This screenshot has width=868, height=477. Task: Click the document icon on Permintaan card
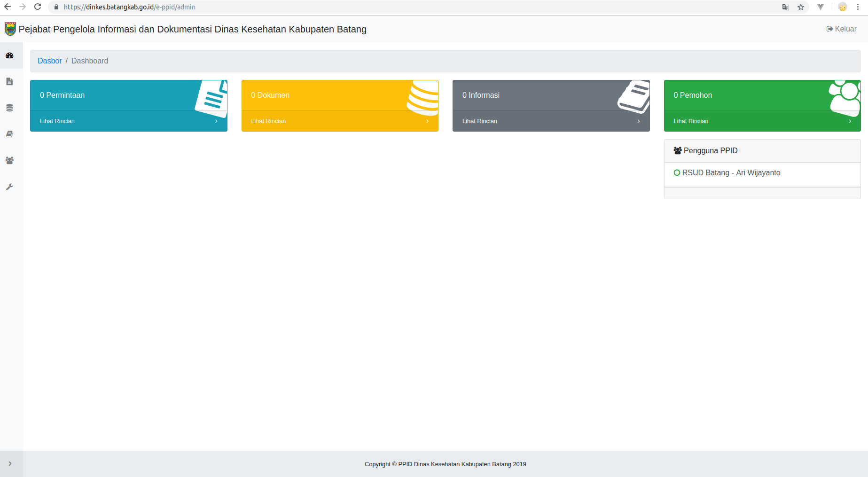click(x=211, y=98)
